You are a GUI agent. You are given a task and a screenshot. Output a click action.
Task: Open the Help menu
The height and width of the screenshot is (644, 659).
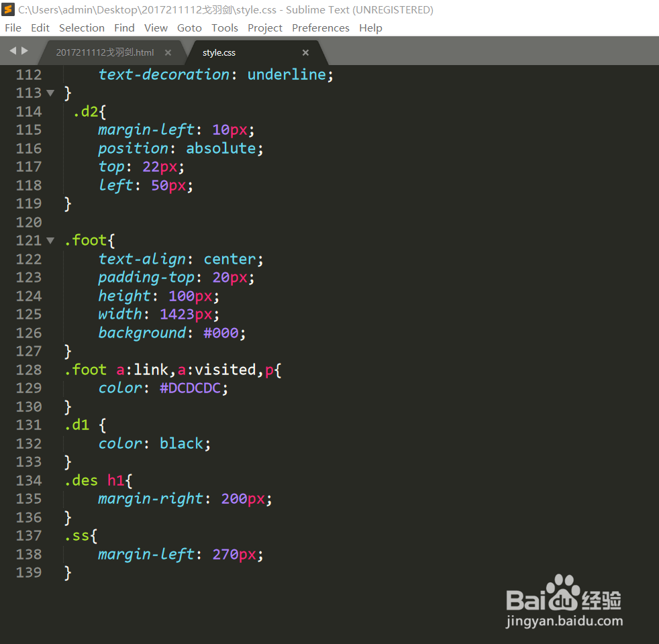click(370, 28)
